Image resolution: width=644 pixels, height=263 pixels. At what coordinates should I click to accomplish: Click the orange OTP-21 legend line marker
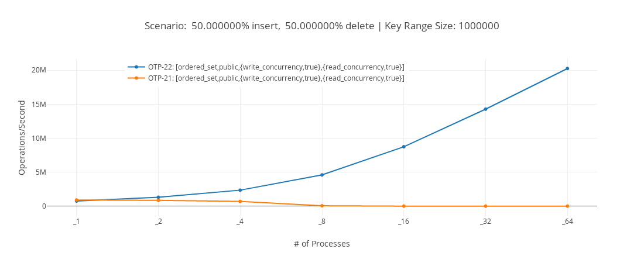(136, 78)
